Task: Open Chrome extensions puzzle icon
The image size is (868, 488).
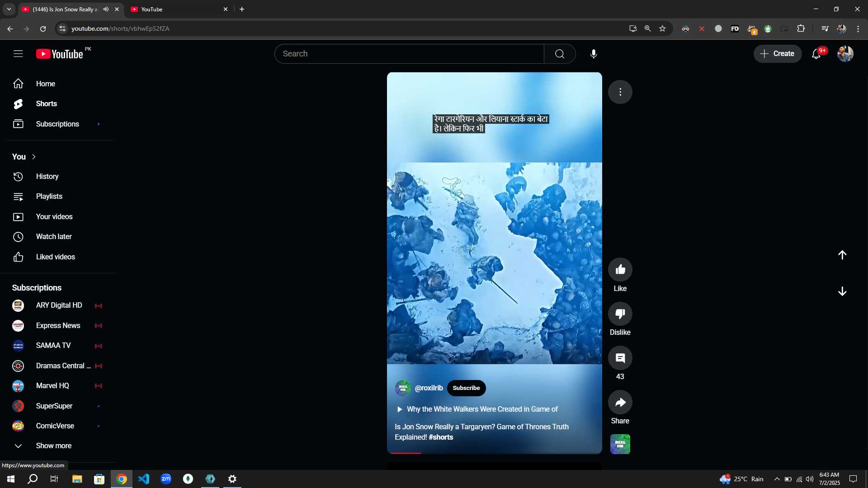Action: tap(801, 28)
